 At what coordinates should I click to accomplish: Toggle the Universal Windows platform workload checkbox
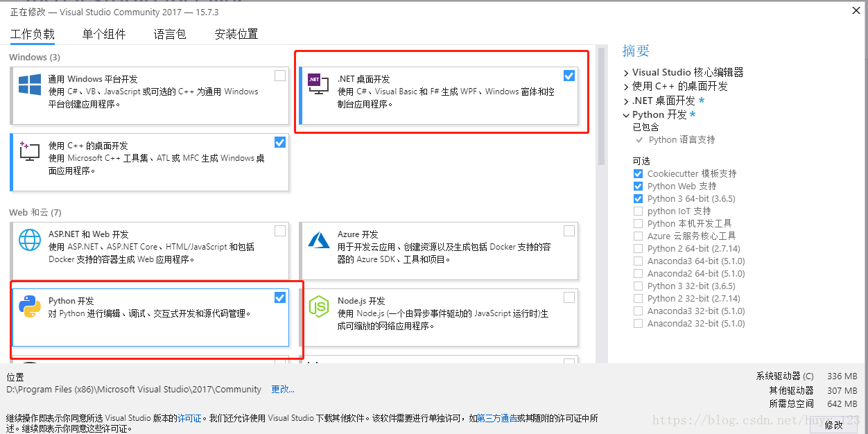[x=280, y=76]
